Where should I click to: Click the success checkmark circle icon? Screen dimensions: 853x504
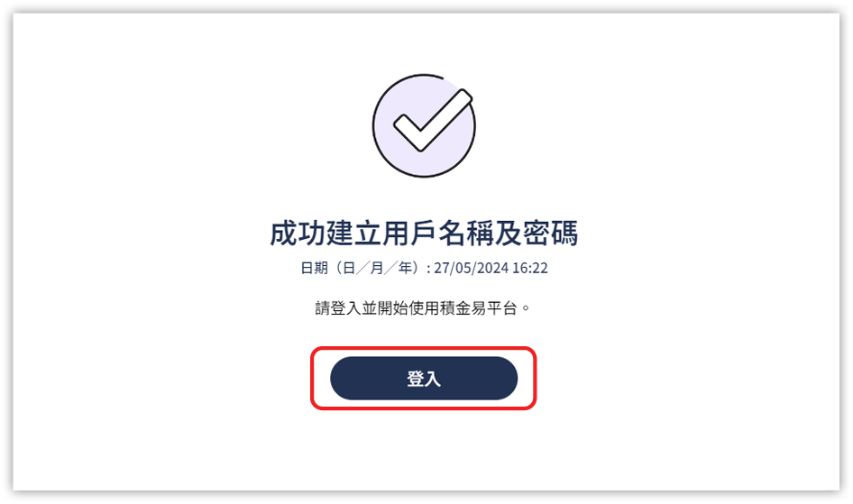point(424,125)
